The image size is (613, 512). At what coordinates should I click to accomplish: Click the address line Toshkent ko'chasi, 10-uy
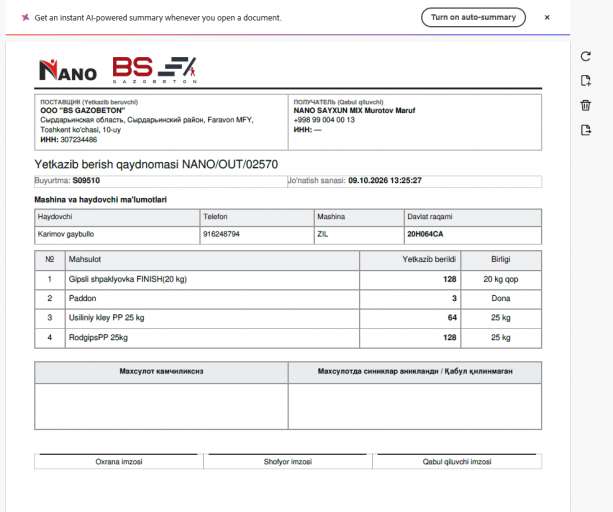tap(81, 130)
